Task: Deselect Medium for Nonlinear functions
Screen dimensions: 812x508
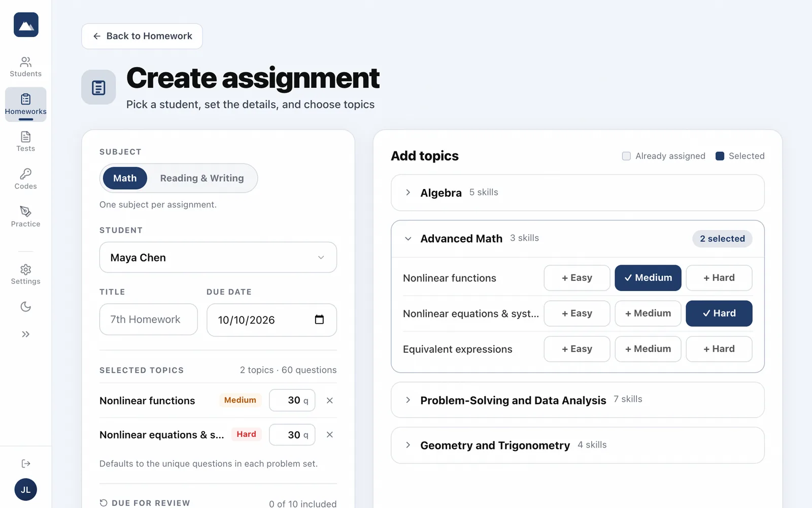Action: coord(648,278)
